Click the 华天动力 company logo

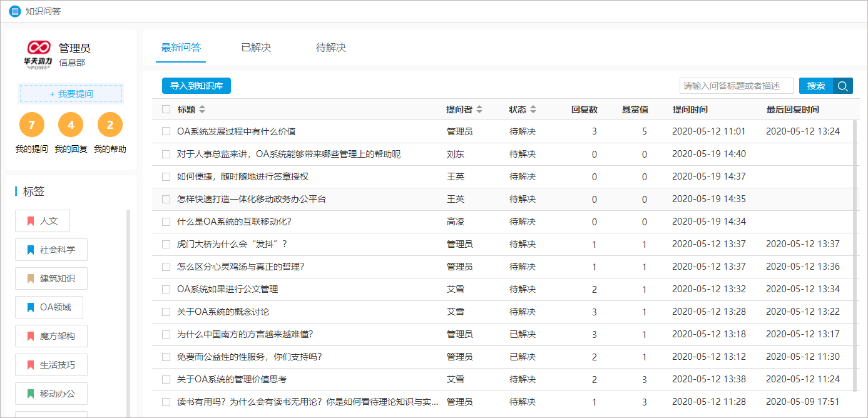pyautogui.click(x=39, y=54)
